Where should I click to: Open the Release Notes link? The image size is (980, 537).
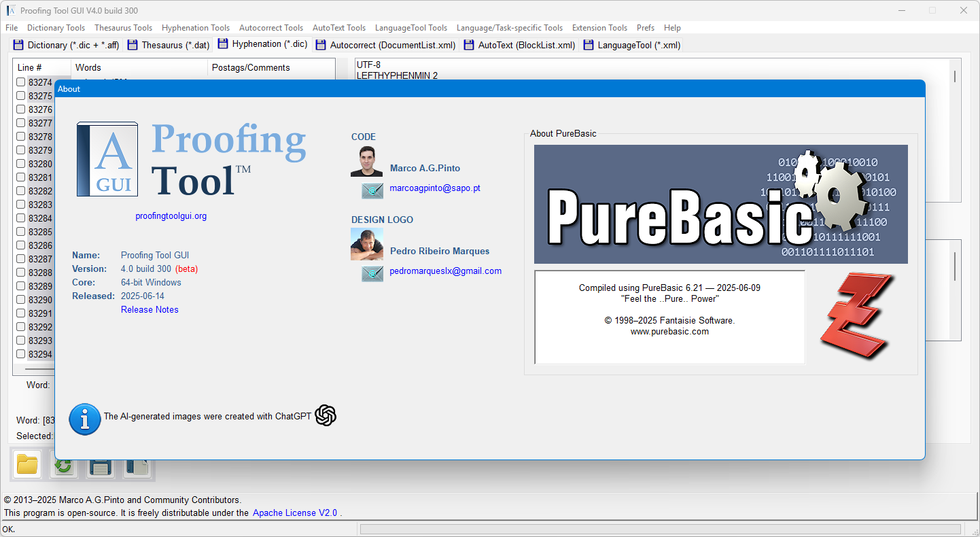click(x=150, y=309)
